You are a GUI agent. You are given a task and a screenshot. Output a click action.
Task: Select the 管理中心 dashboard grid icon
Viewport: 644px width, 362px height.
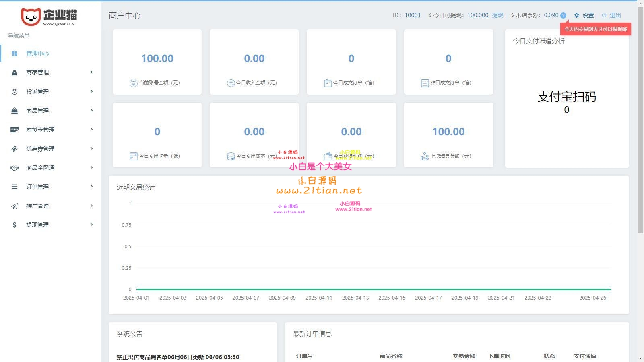pos(14,53)
